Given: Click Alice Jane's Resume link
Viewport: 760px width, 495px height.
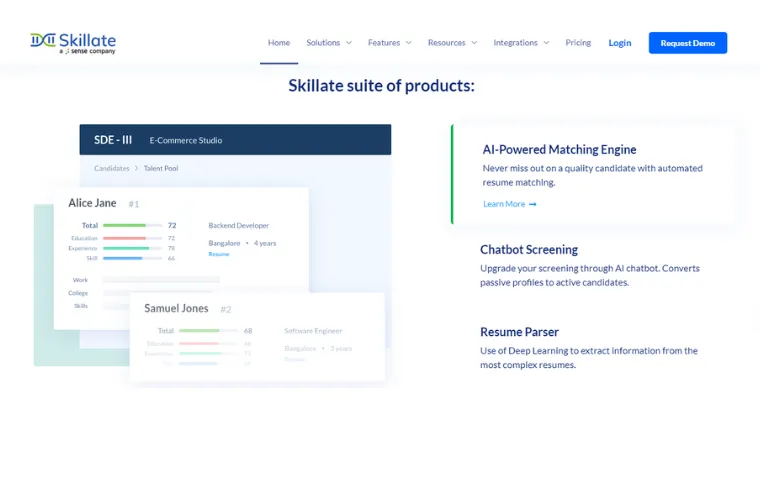Looking at the screenshot, I should [x=219, y=254].
